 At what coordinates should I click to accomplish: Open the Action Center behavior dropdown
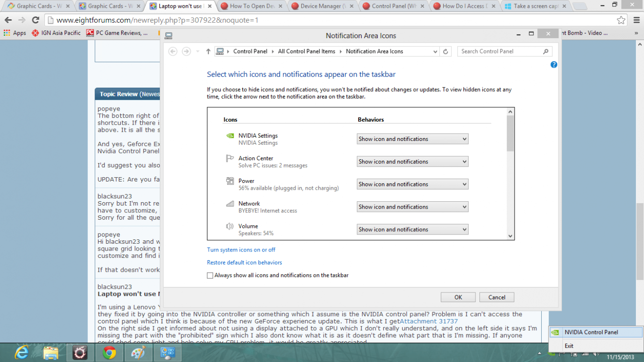pyautogui.click(x=412, y=162)
